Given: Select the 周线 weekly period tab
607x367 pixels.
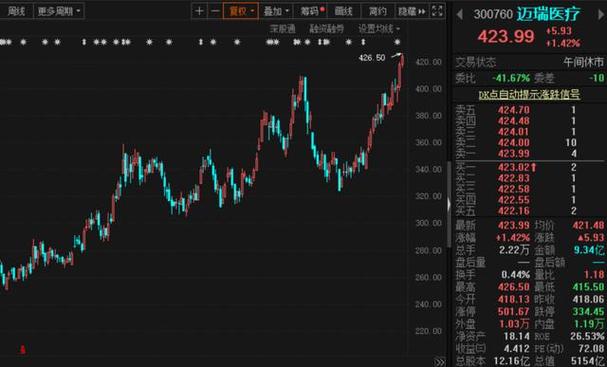Looking at the screenshot, I should click(x=16, y=11).
